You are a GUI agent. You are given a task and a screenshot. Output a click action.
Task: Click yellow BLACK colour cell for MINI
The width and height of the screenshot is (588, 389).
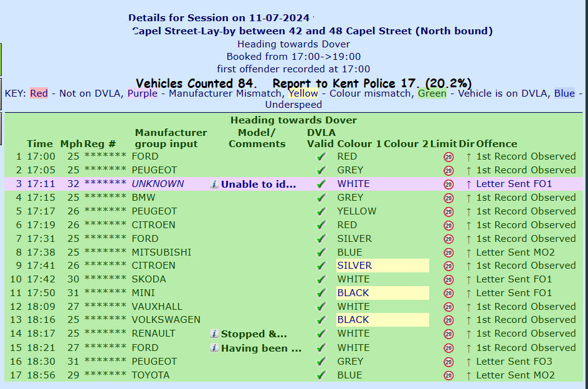click(x=382, y=293)
